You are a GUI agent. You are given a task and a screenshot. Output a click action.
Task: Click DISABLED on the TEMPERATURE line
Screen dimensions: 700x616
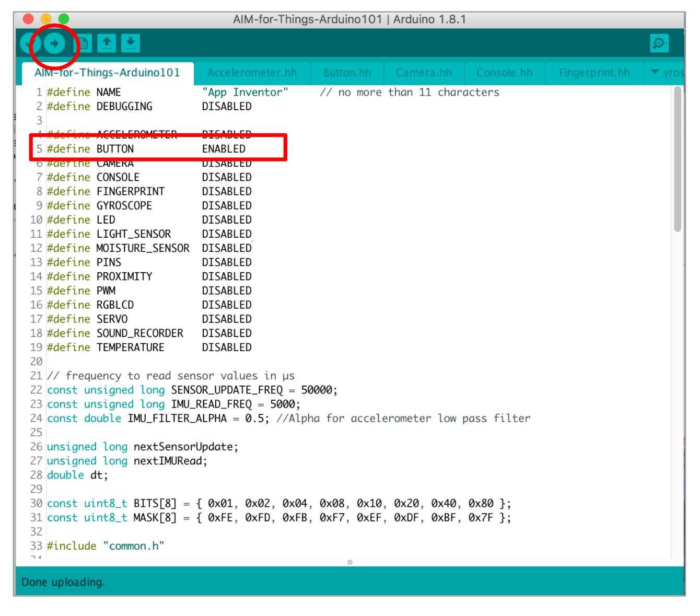pyautogui.click(x=227, y=347)
